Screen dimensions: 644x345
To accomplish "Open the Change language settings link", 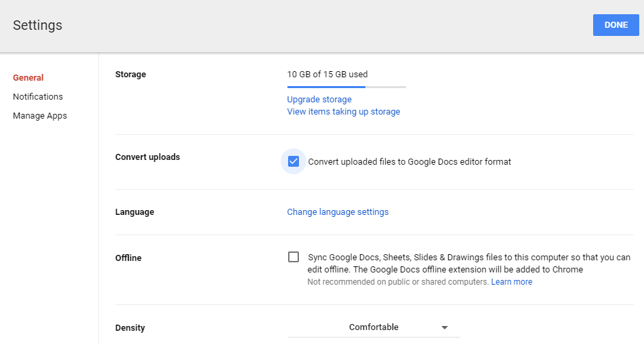I will [x=338, y=212].
